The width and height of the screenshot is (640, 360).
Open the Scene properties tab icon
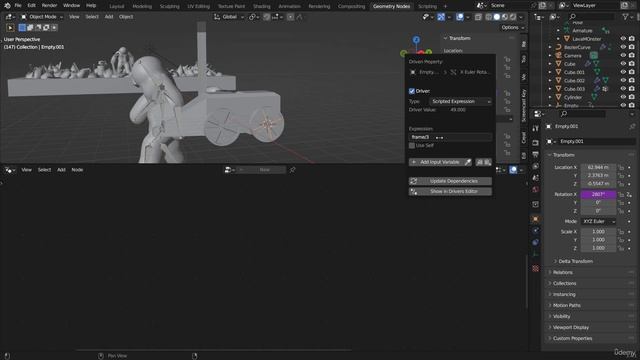tap(536, 178)
